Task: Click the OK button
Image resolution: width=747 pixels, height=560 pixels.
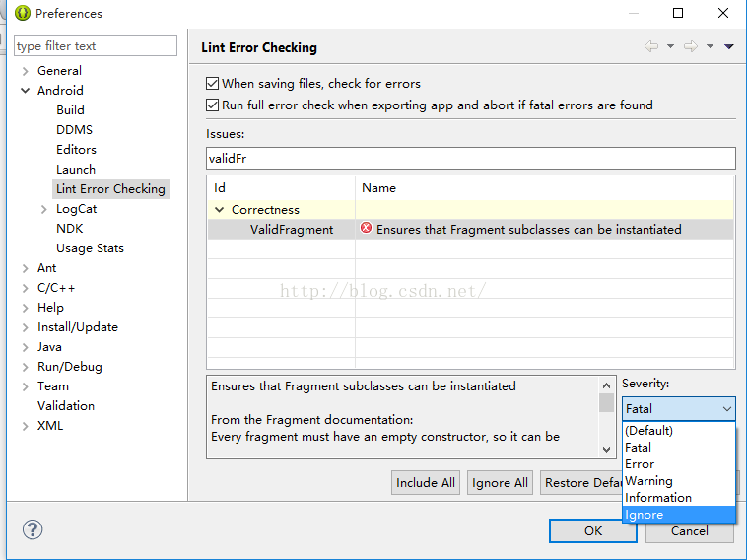Action: click(592, 531)
